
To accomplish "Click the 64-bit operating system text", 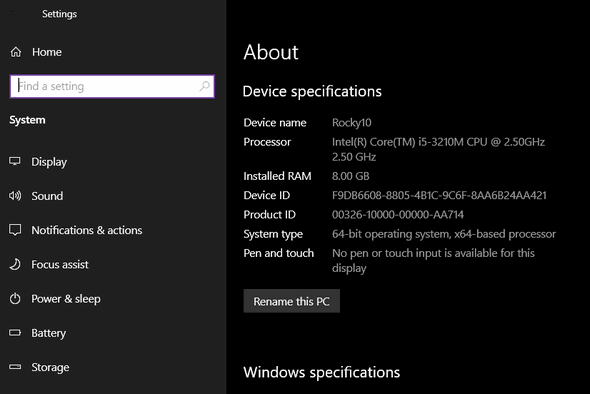I will click(444, 234).
